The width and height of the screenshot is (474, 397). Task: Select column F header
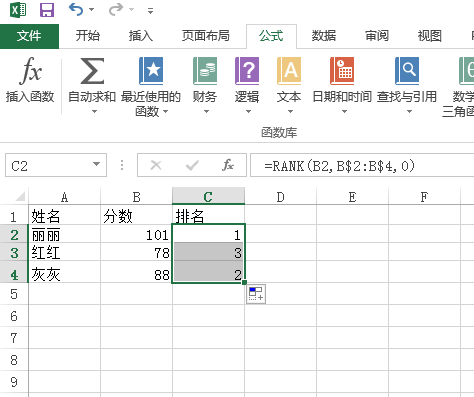click(x=424, y=197)
